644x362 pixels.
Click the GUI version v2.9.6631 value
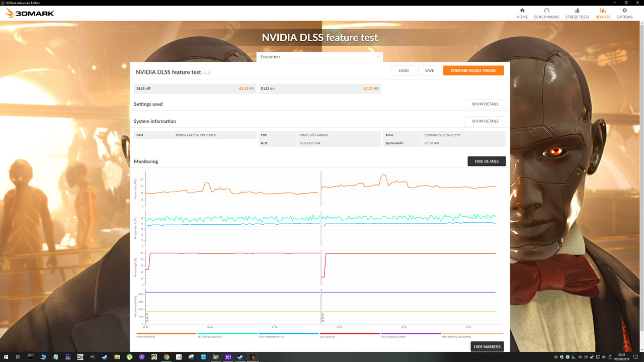coord(310,143)
